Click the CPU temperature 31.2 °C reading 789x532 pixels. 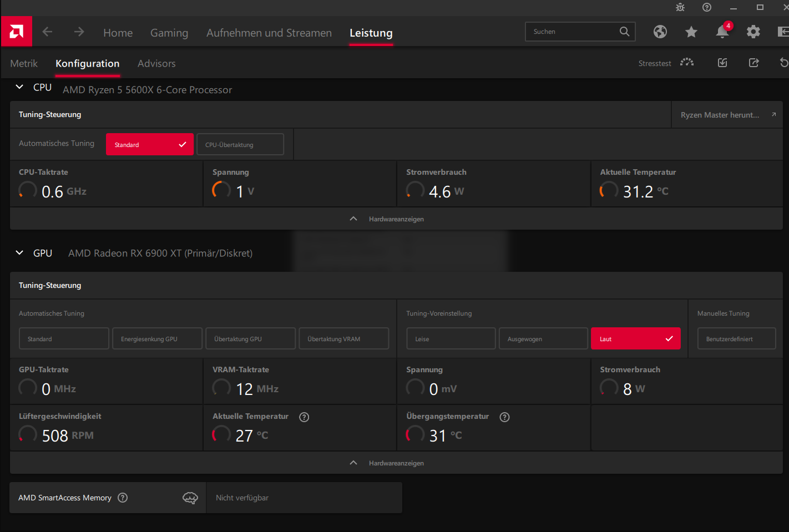[x=646, y=191]
